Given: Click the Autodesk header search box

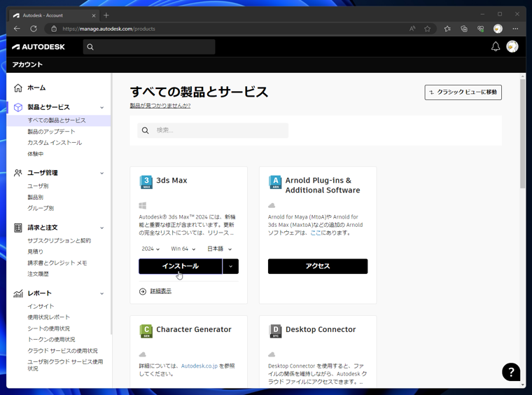Looking at the screenshot, I should point(149,47).
